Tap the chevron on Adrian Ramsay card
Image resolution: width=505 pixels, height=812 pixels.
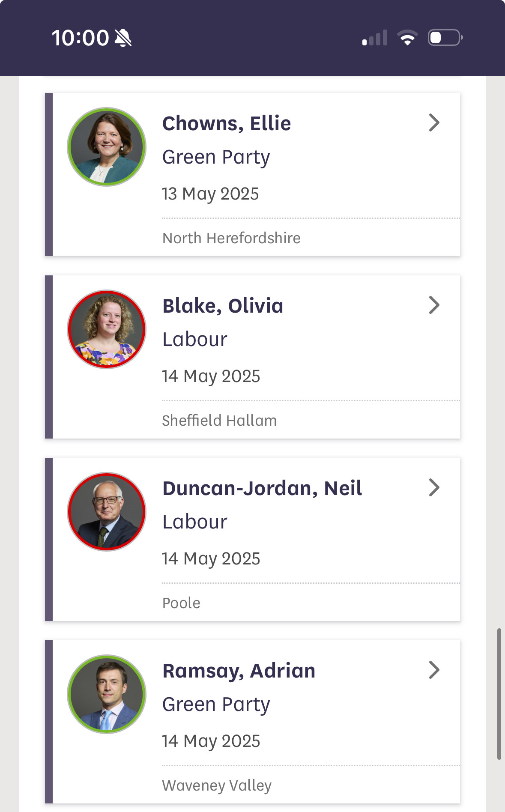pyautogui.click(x=434, y=670)
